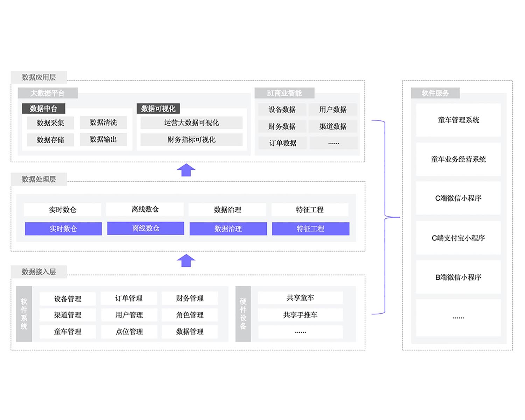Viewport: 525px width, 420px height.
Task: Select the 订单管理 box
Action: click(129, 298)
